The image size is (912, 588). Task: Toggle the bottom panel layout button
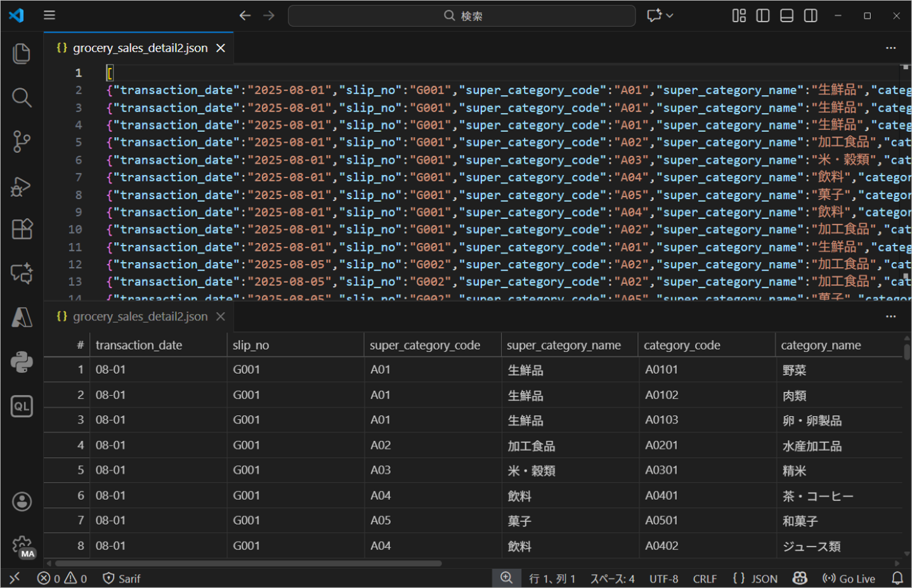[786, 16]
